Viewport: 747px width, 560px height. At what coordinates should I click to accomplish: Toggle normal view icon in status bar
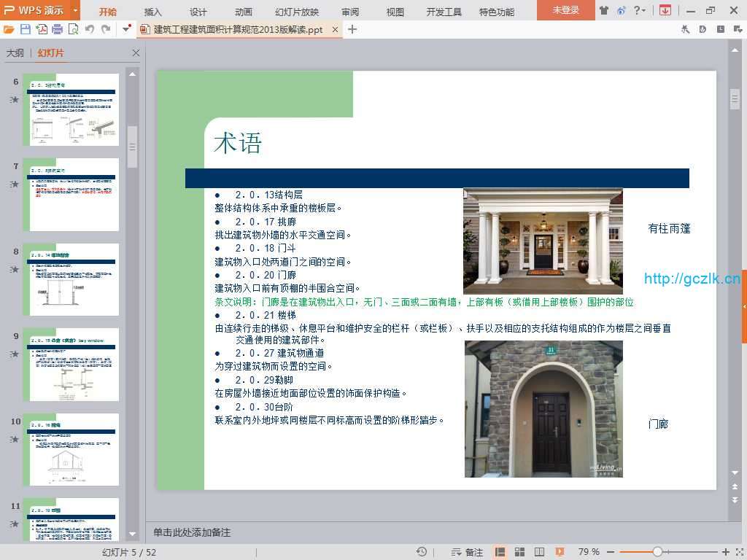[x=500, y=552]
